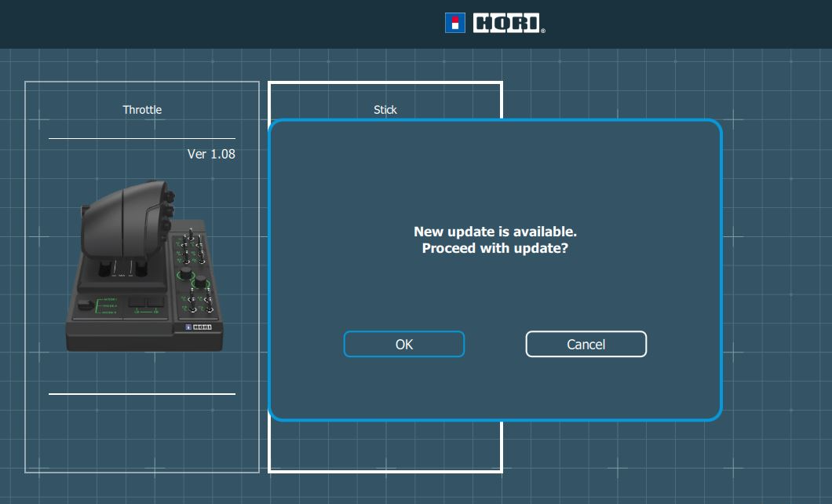Click the thumb buttons on the throttle grip side

click(x=168, y=210)
